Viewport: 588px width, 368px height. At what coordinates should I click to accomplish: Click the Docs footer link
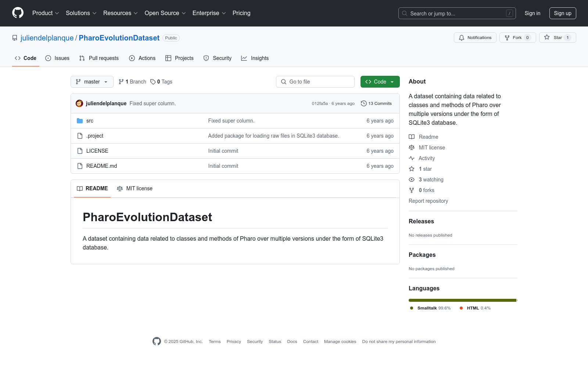click(x=292, y=342)
